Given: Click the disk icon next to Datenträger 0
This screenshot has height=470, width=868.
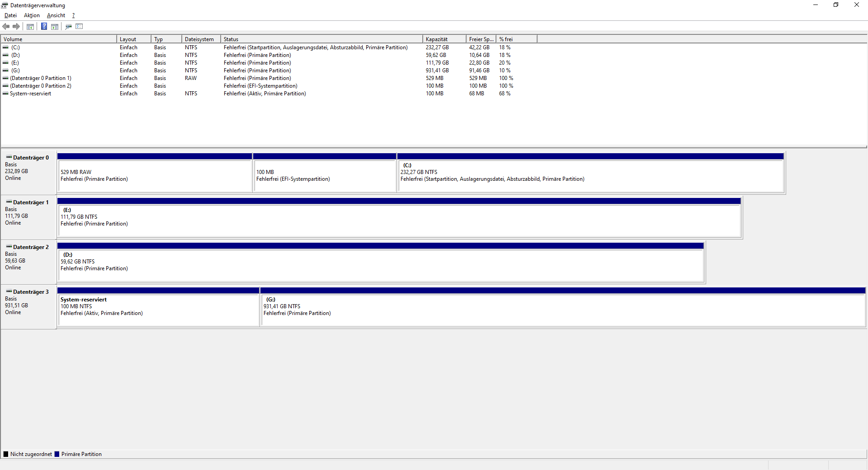Looking at the screenshot, I should (9, 157).
